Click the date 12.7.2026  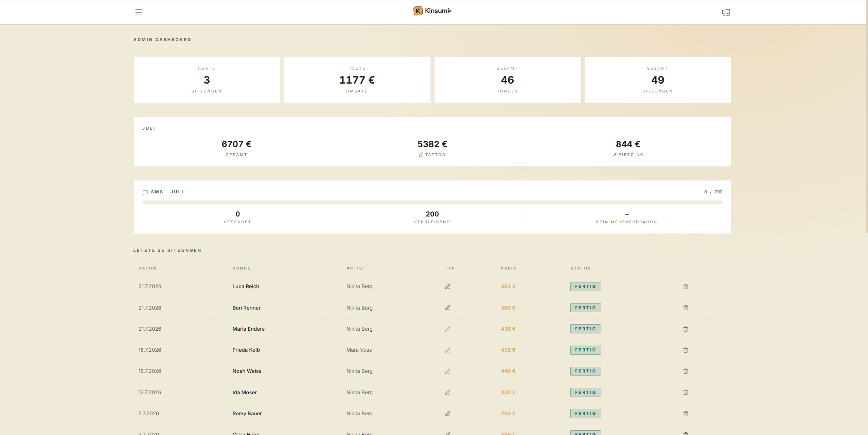[x=149, y=392]
